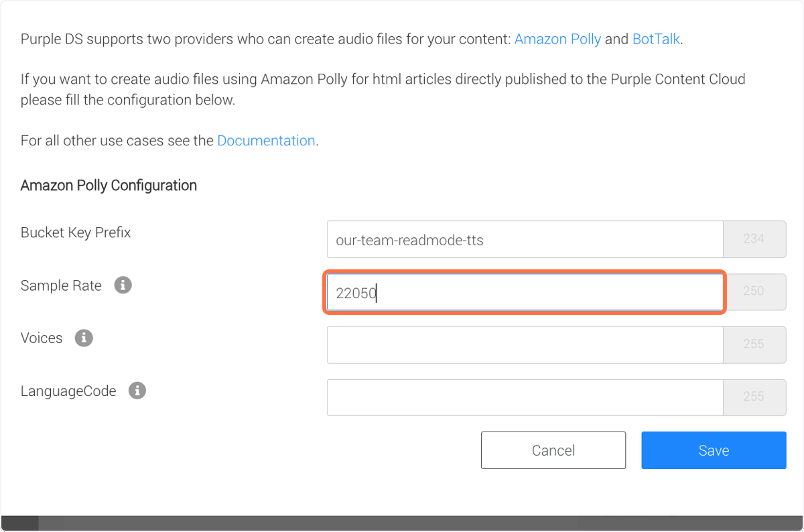This screenshot has width=804, height=532.
Task: Click the Amazon Polly Configuration heading
Action: [109, 186]
